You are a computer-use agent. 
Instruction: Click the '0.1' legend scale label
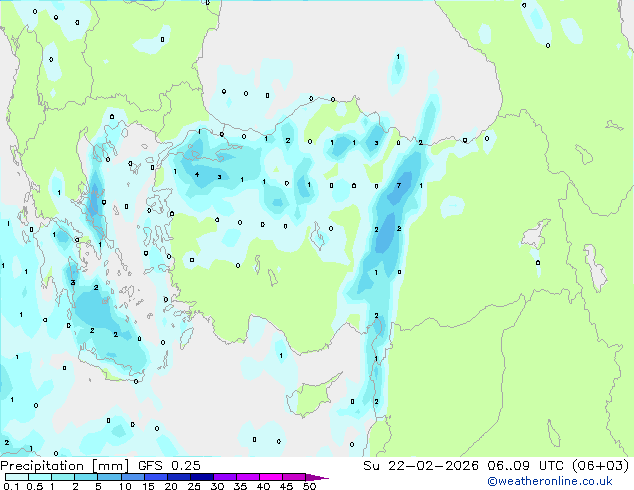(x=11, y=486)
